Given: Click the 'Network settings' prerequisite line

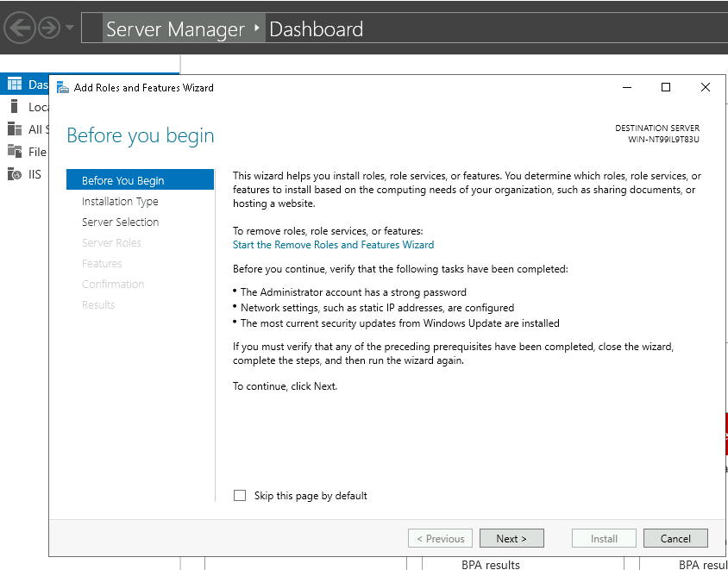Looking at the screenshot, I should pyautogui.click(x=378, y=307).
